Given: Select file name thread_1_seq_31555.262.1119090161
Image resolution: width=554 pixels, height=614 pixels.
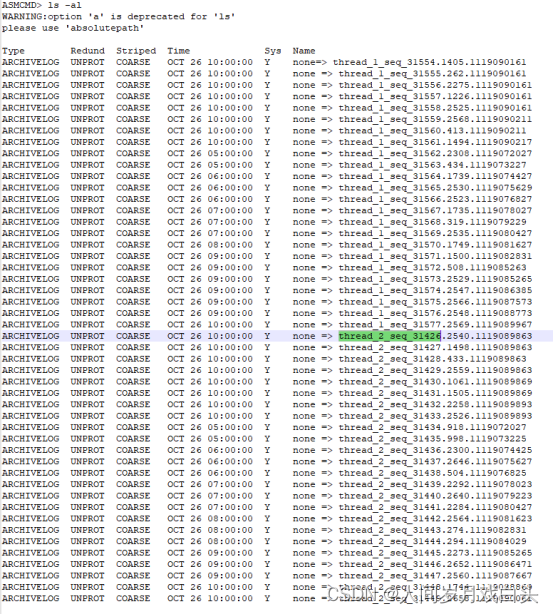Looking at the screenshot, I should [432, 74].
